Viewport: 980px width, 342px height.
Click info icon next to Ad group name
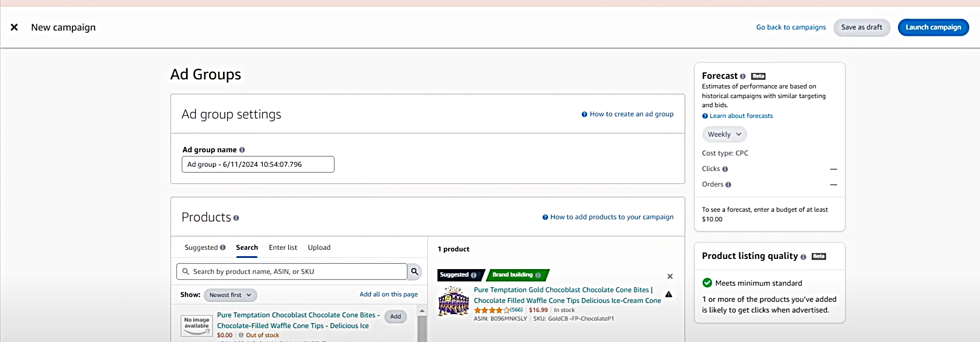point(242,150)
